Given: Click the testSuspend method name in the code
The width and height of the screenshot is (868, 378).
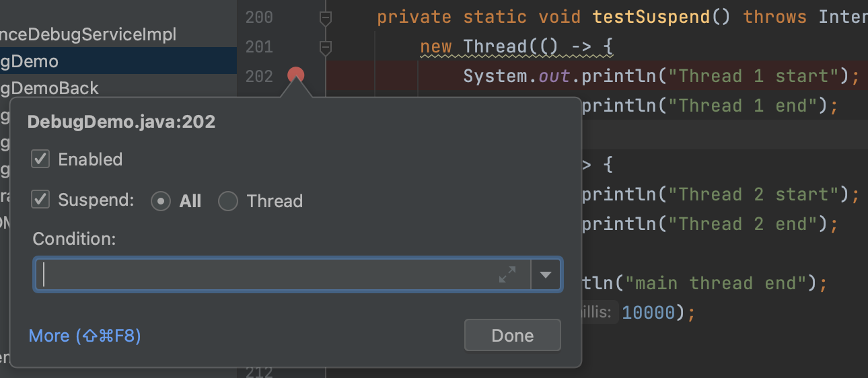Looking at the screenshot, I should pos(651,17).
